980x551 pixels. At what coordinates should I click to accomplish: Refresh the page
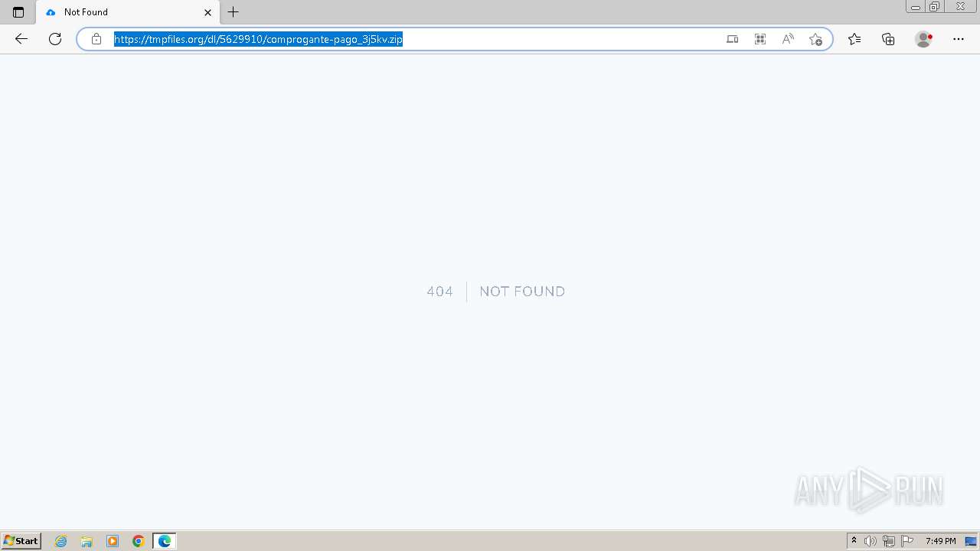(55, 39)
